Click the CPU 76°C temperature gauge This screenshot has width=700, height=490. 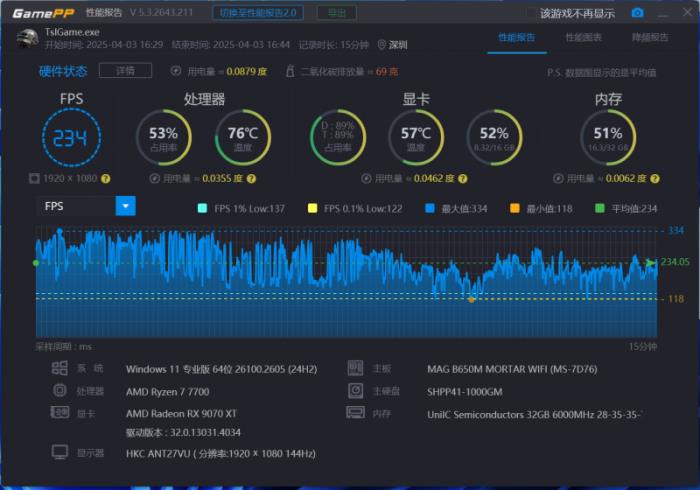click(243, 137)
